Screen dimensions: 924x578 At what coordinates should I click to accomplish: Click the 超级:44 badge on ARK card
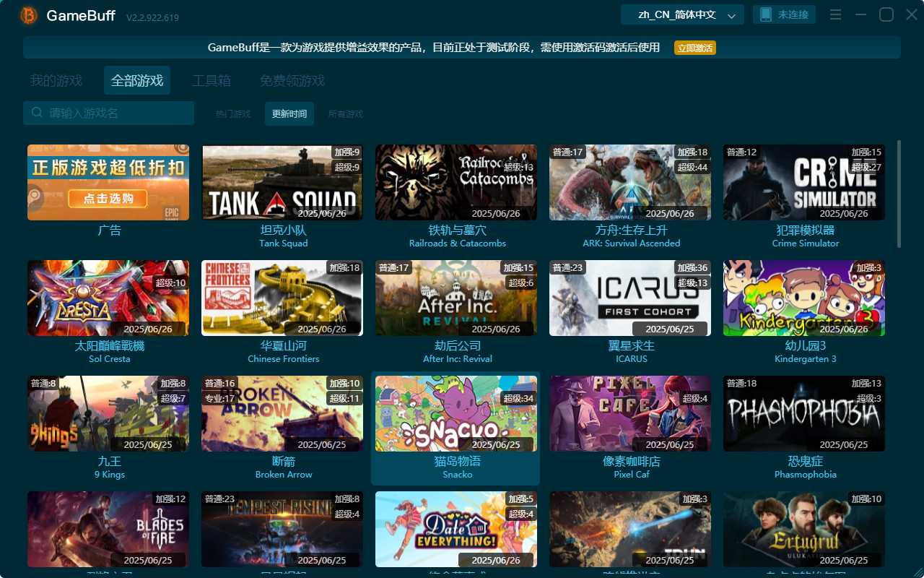692,168
